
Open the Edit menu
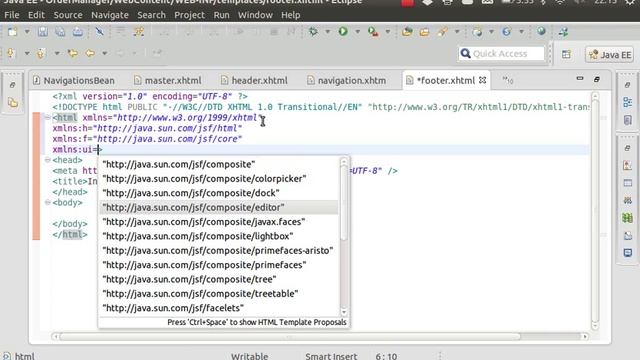36,15
